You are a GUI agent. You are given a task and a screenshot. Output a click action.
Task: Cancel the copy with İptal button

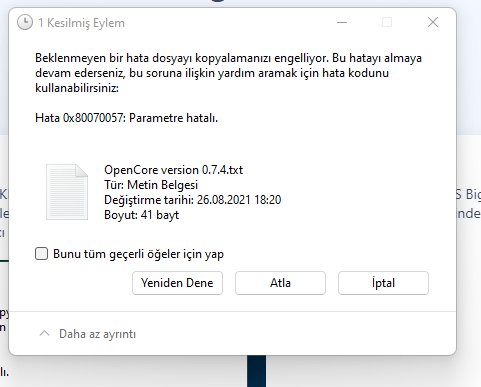point(383,283)
